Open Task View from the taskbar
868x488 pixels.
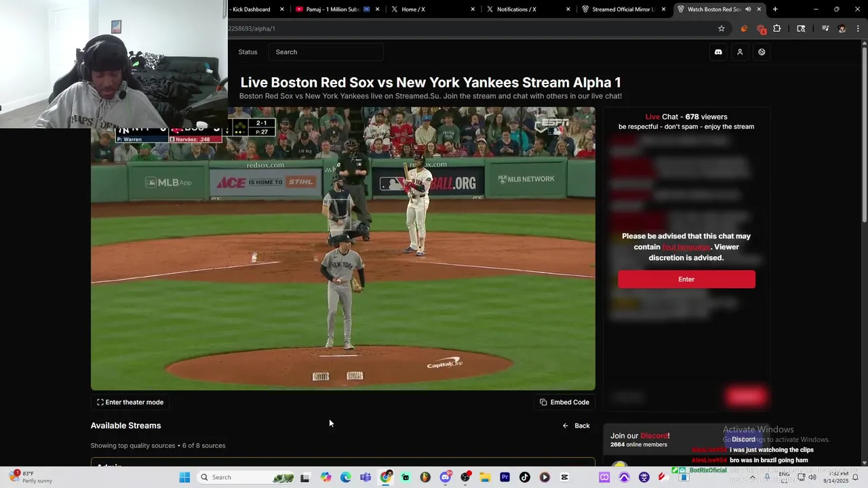click(x=305, y=477)
